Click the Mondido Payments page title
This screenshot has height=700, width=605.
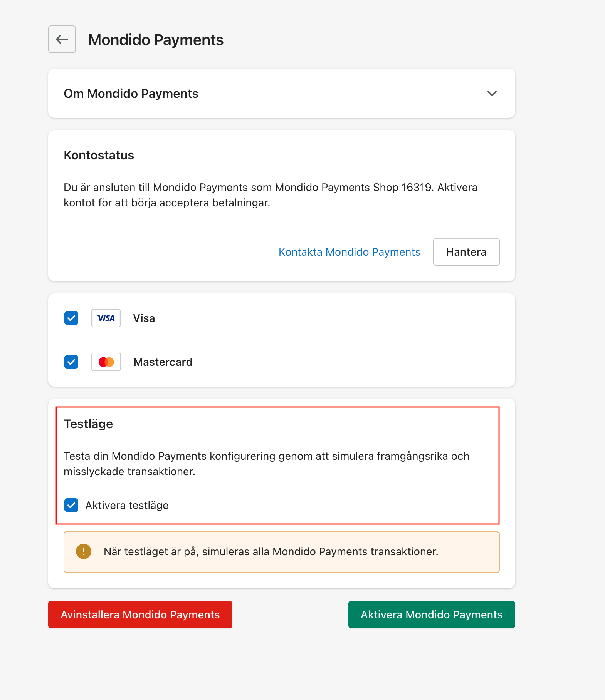[x=156, y=40]
